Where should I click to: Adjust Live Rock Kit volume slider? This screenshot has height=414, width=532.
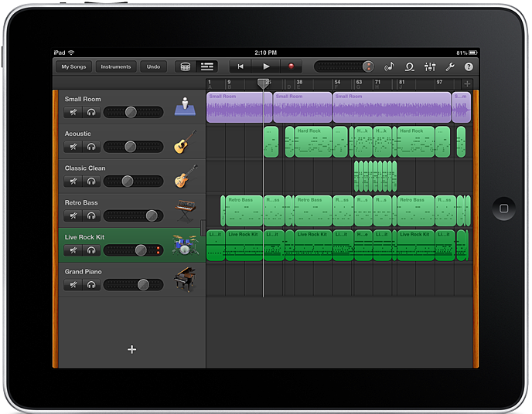pyautogui.click(x=141, y=250)
